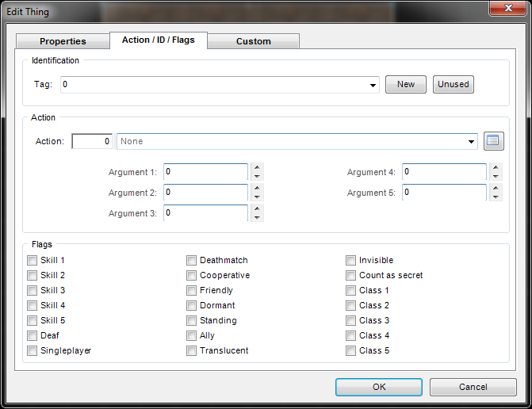Focus the Action number field
Screen dimensions: 532x409
(92, 141)
